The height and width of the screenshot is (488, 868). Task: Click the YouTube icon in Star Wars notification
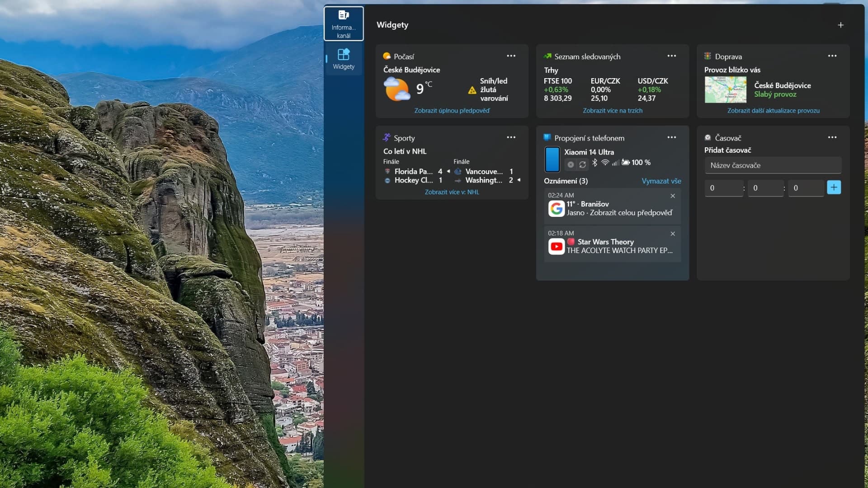point(557,247)
